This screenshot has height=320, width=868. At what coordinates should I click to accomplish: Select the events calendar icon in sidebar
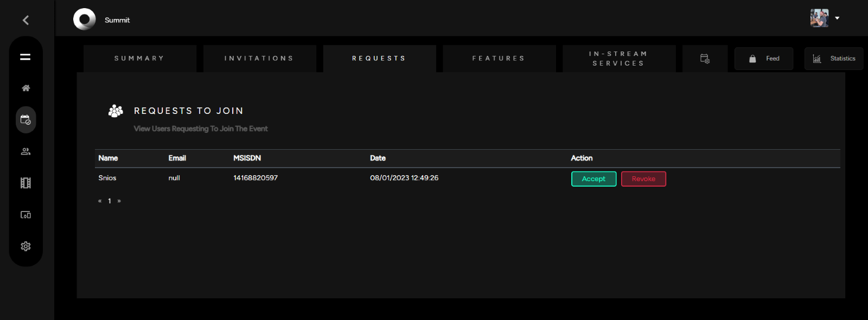[25, 120]
